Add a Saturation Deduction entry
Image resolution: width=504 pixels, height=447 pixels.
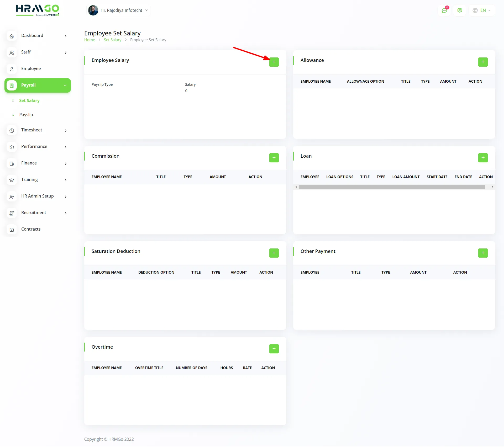coord(274,253)
